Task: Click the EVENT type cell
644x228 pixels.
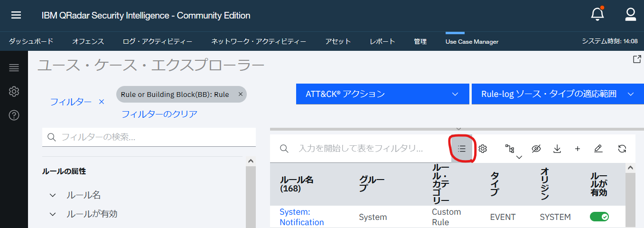Action: (x=503, y=217)
